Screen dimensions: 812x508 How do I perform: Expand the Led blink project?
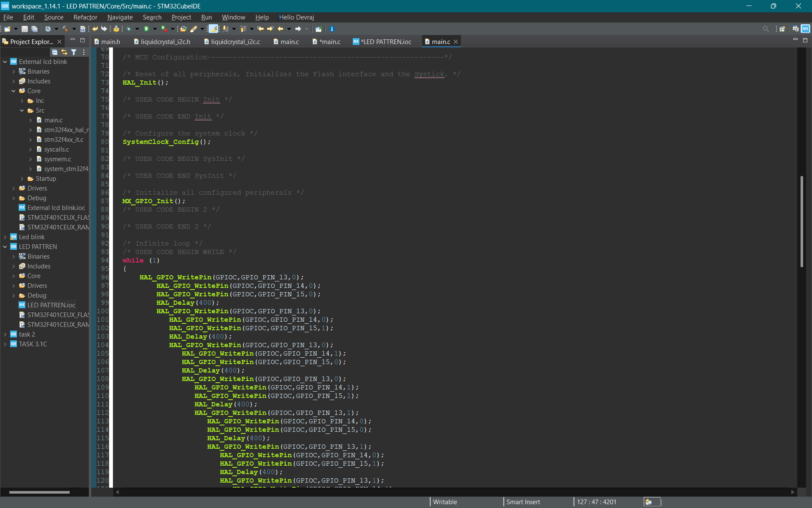coord(5,237)
